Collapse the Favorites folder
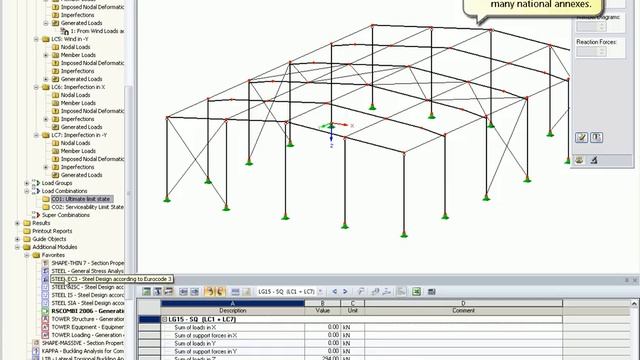 [x=27, y=255]
